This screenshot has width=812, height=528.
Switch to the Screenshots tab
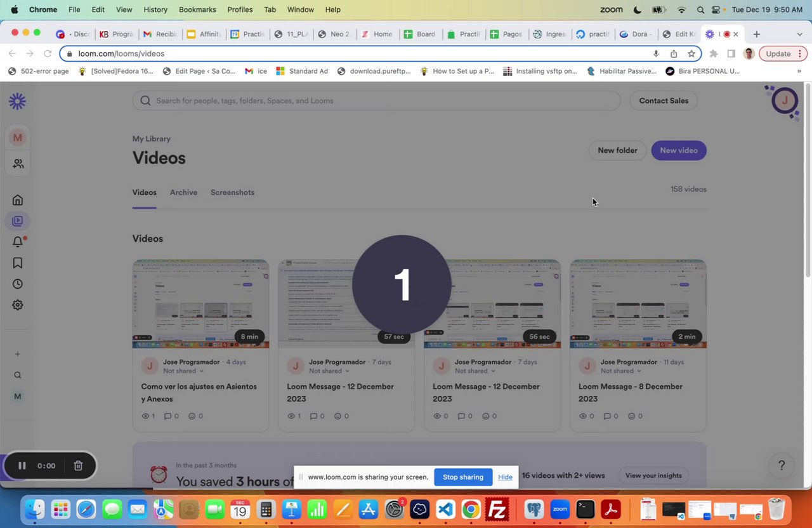point(232,192)
